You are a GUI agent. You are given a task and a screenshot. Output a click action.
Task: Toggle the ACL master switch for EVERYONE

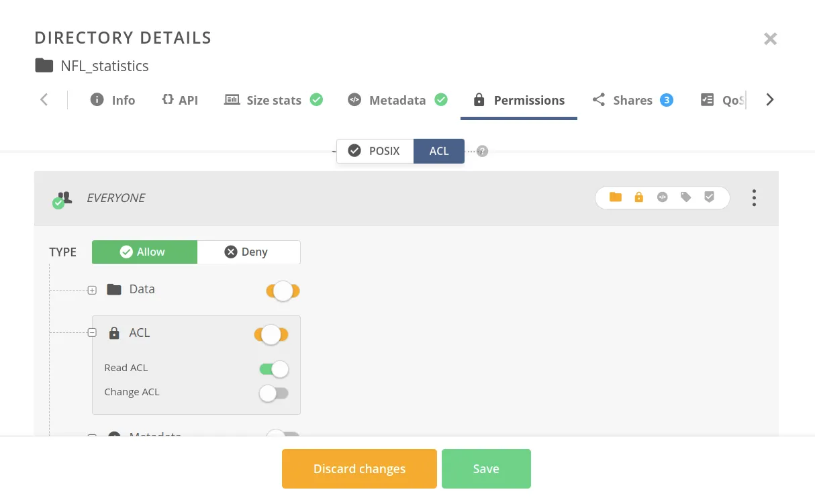pos(271,334)
